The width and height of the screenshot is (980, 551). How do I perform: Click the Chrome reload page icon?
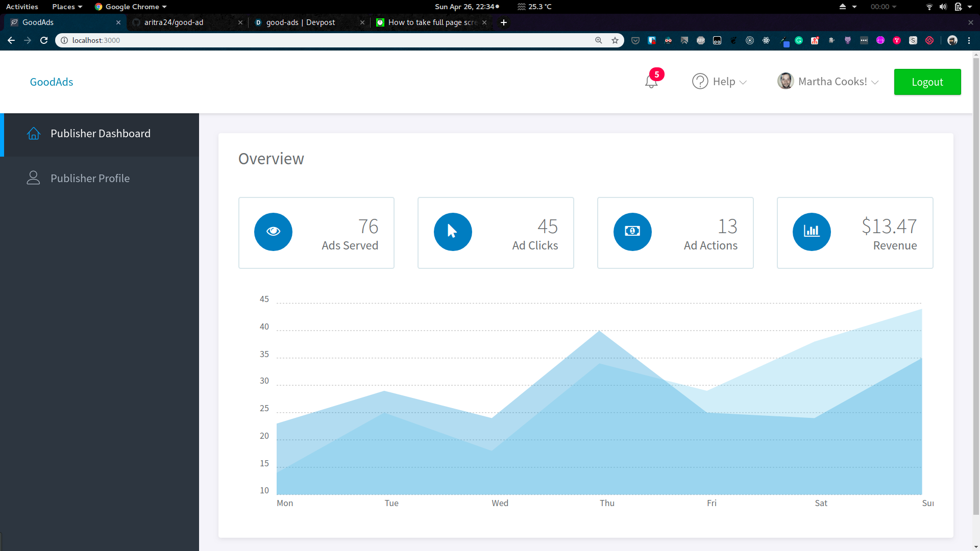(x=44, y=40)
